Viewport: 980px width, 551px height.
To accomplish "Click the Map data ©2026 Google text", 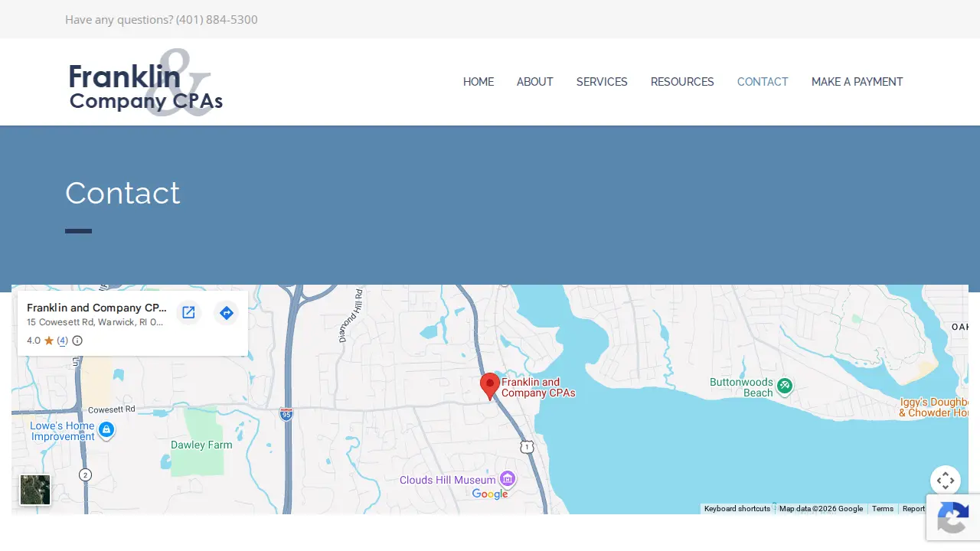I will pos(821,509).
